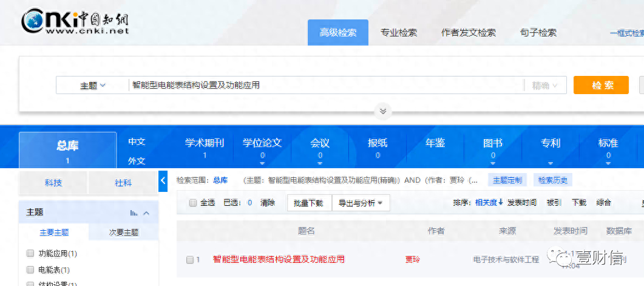
Task: Switch to 作者发文检索 tab
Action: [469, 33]
